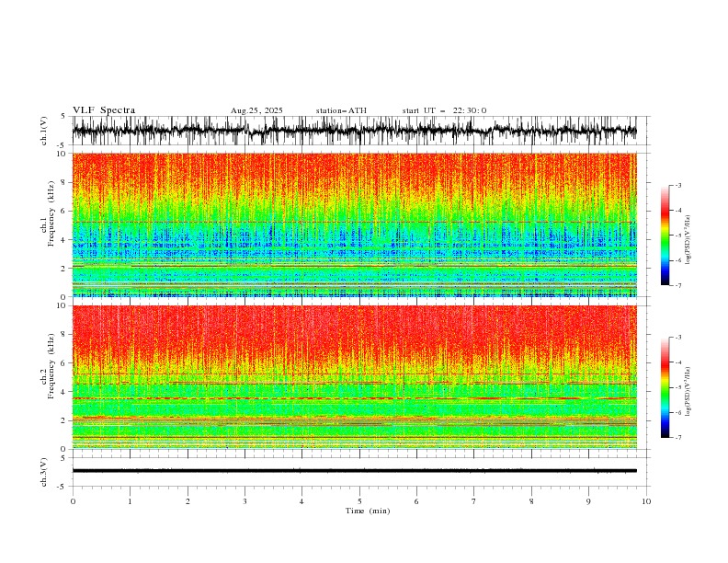Click the ch.1 spectrogram panel
Image resolution: width=728 pixels, height=563 pixels.
coord(355,224)
